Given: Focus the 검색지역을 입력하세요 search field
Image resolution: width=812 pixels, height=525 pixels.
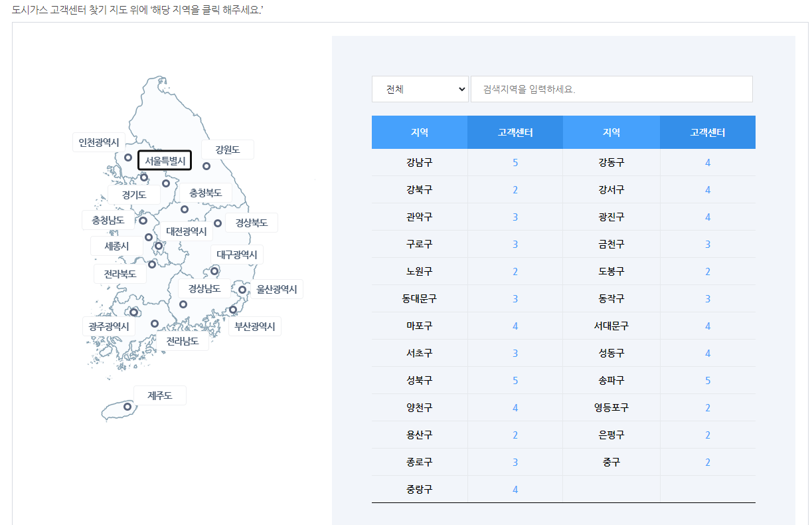Looking at the screenshot, I should (x=611, y=89).
